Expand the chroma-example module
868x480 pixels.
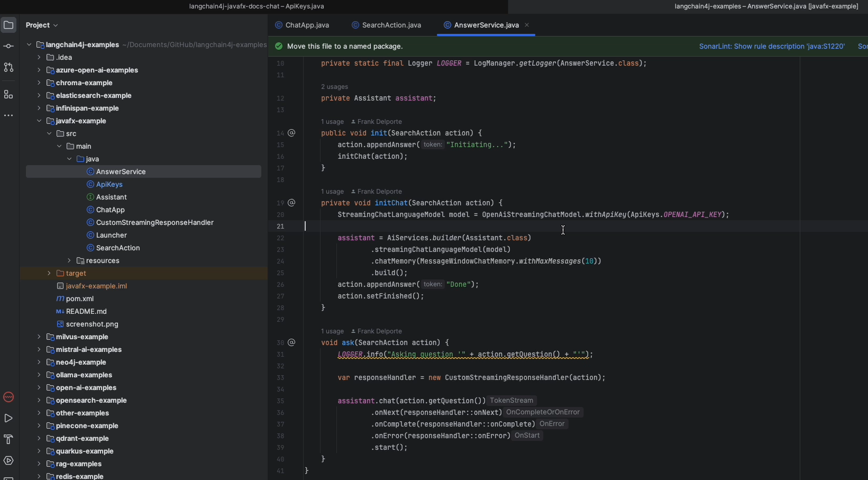(x=39, y=83)
